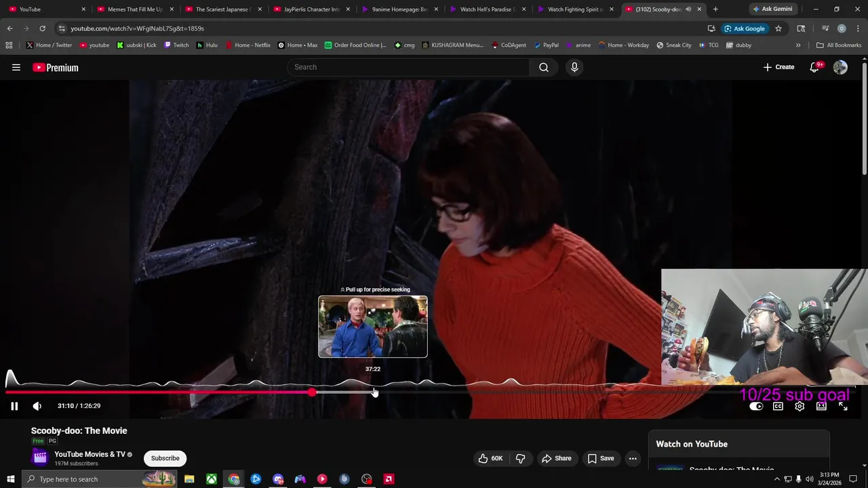Subscribe to YouTube Movies & TV

165,458
